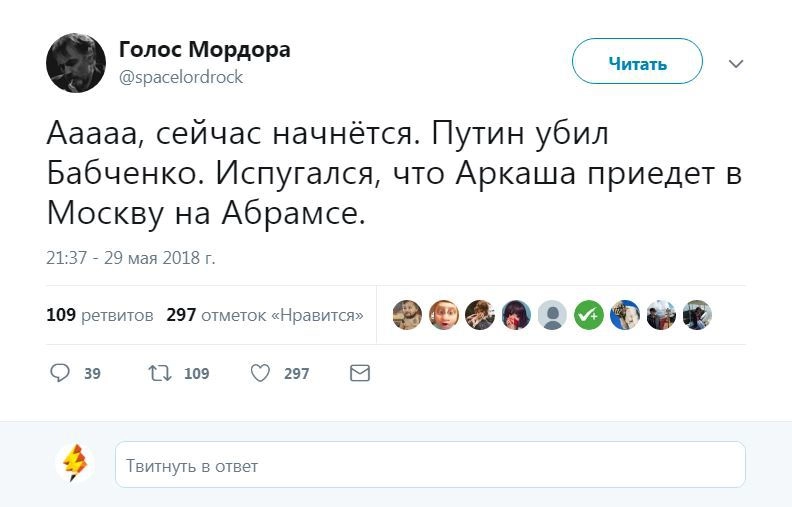
Task: Open the first liker avatar in the row
Action: click(407, 315)
